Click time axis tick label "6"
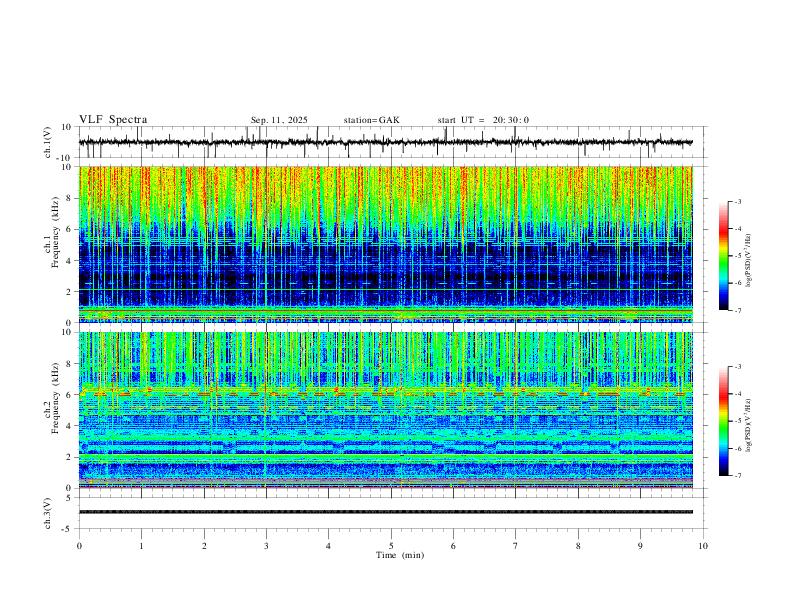This screenshot has width=792, height=612. click(453, 546)
